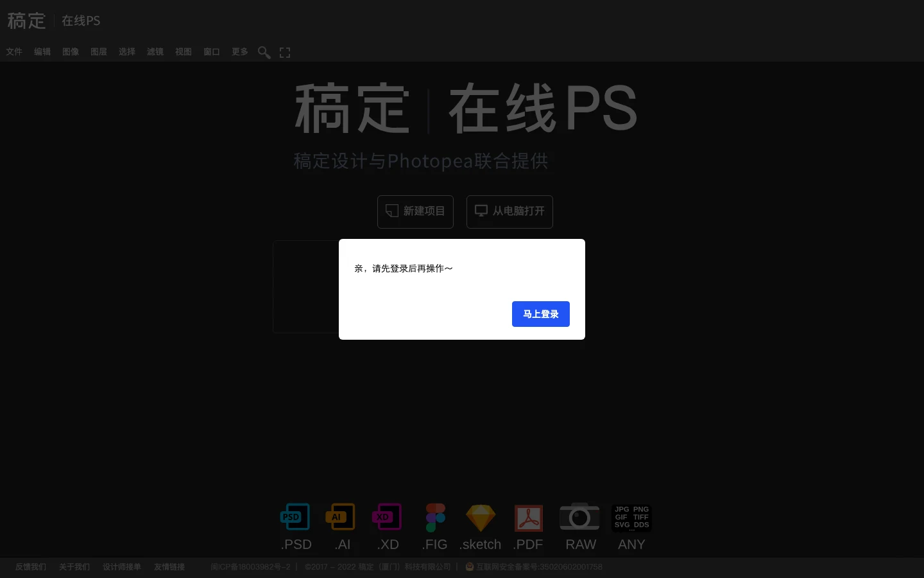
Task: Click the 稿定设计与Photopea联合提供 subtitle
Action: (421, 161)
